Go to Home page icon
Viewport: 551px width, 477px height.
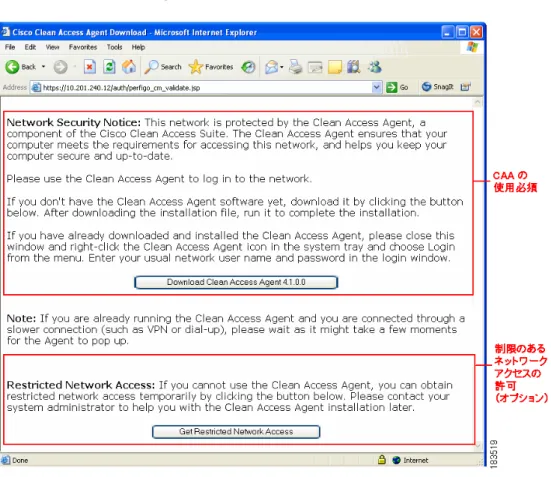[129, 66]
